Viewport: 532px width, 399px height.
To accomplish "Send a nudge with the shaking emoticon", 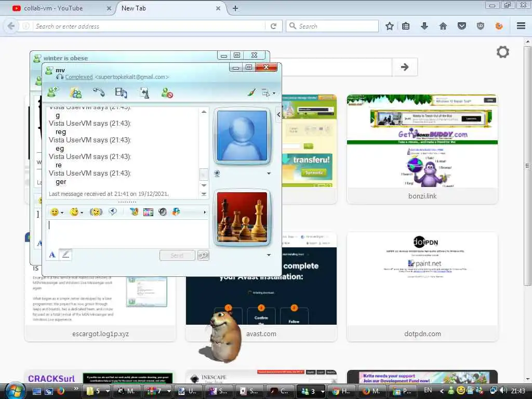I will pyautogui.click(x=96, y=212).
